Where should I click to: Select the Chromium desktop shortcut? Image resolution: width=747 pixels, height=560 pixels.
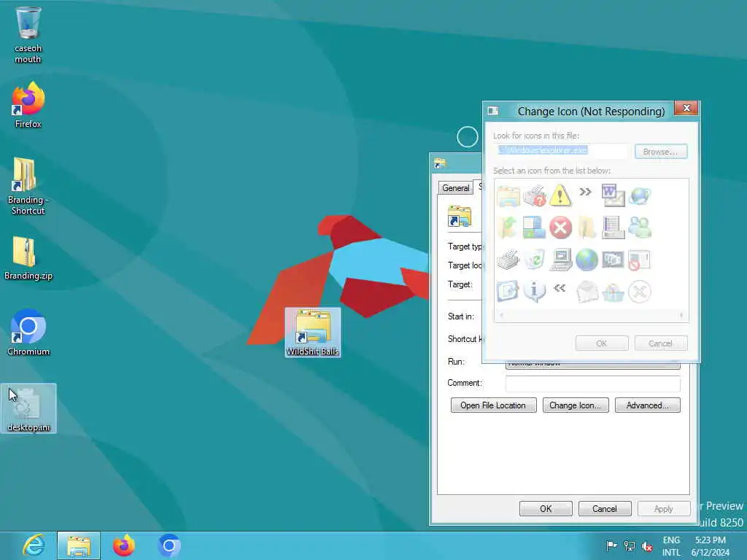(x=28, y=332)
